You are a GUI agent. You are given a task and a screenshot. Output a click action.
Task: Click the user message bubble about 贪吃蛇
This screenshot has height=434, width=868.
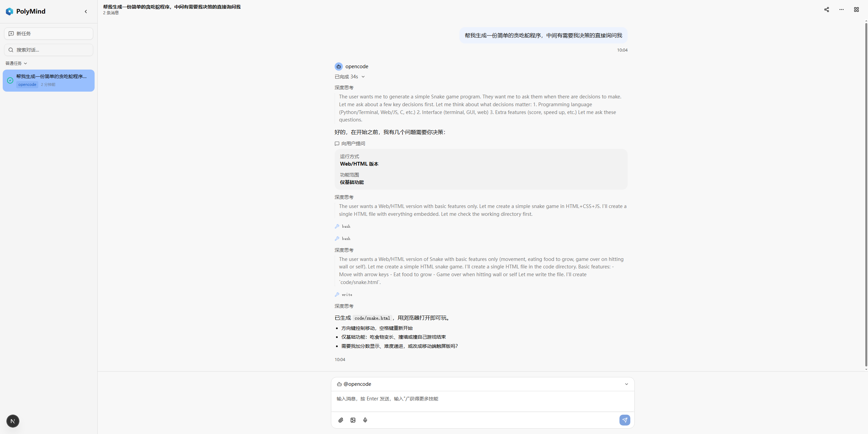pos(543,35)
